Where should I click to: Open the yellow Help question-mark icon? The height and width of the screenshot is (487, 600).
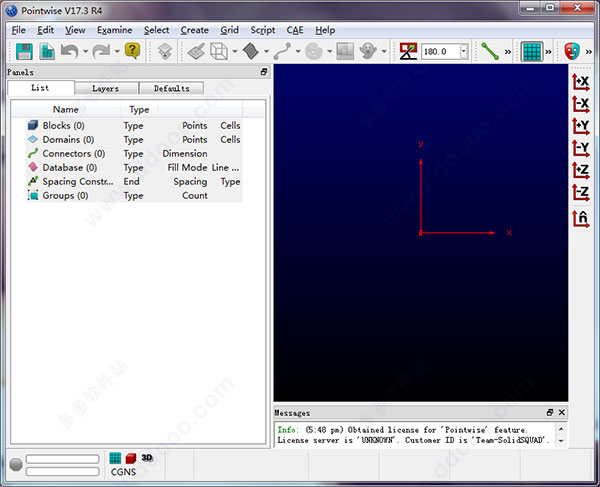coord(132,51)
